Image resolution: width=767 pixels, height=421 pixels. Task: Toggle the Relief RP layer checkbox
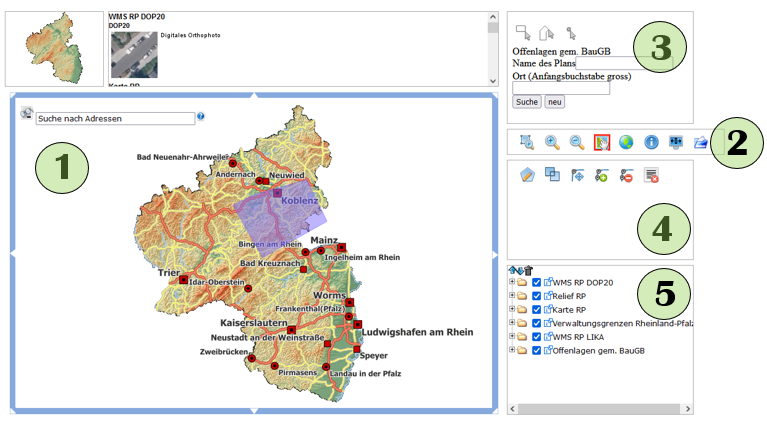click(537, 297)
